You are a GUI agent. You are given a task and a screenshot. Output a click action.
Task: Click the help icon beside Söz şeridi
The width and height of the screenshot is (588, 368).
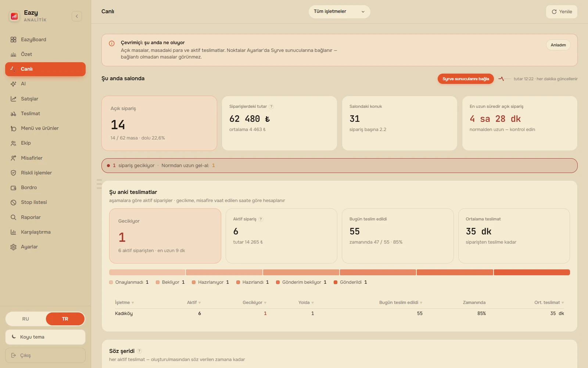coord(139,351)
